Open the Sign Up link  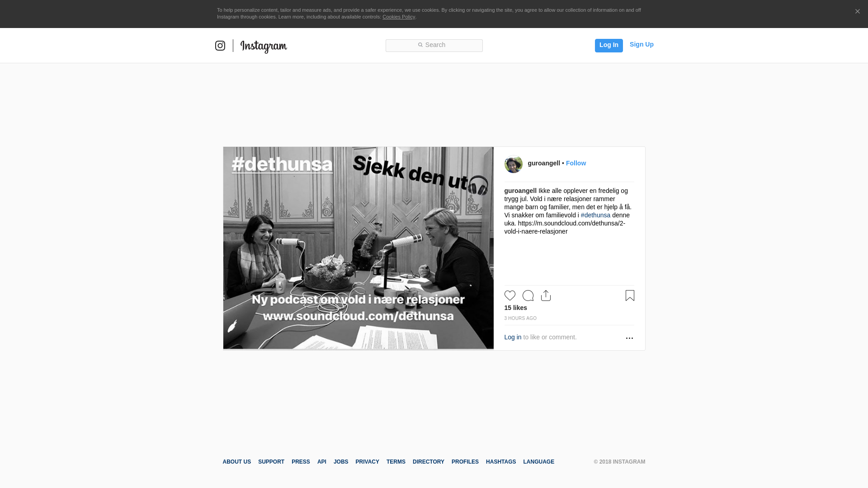(x=642, y=44)
